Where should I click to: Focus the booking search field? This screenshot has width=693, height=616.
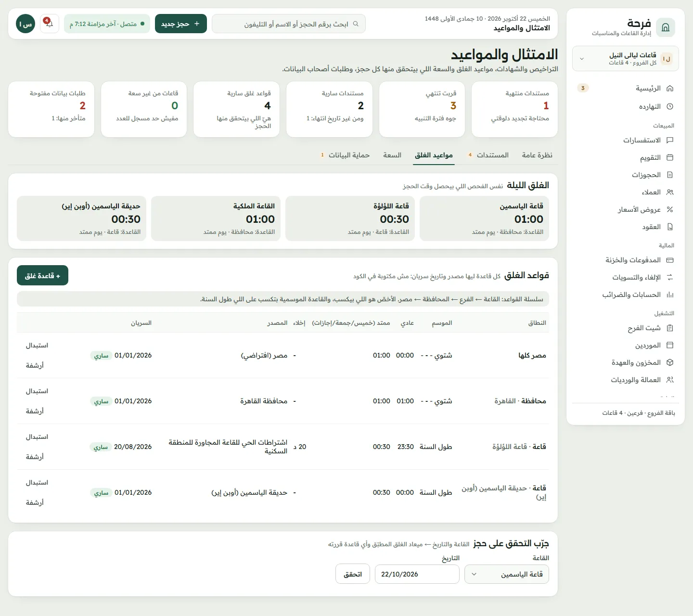[x=289, y=24]
